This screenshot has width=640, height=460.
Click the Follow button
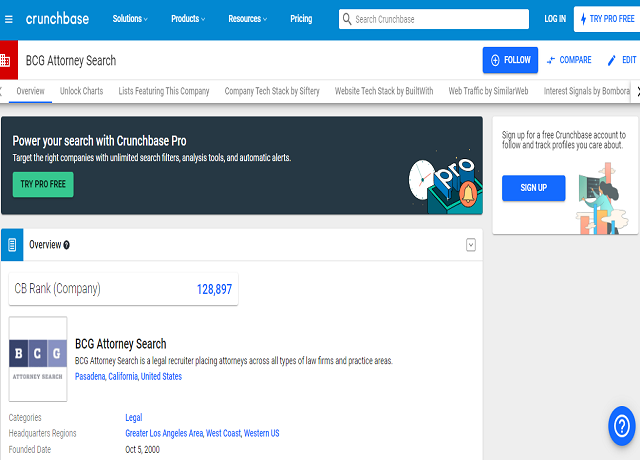click(510, 60)
